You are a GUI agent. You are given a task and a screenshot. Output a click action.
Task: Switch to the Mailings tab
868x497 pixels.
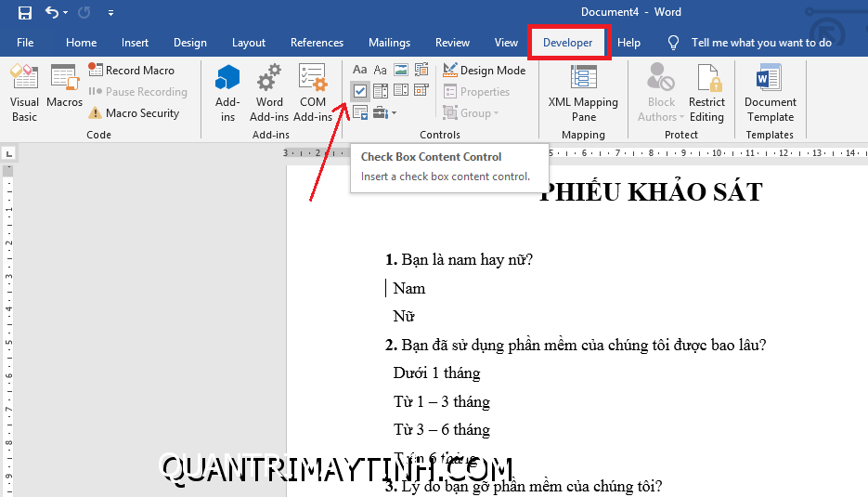click(x=389, y=43)
